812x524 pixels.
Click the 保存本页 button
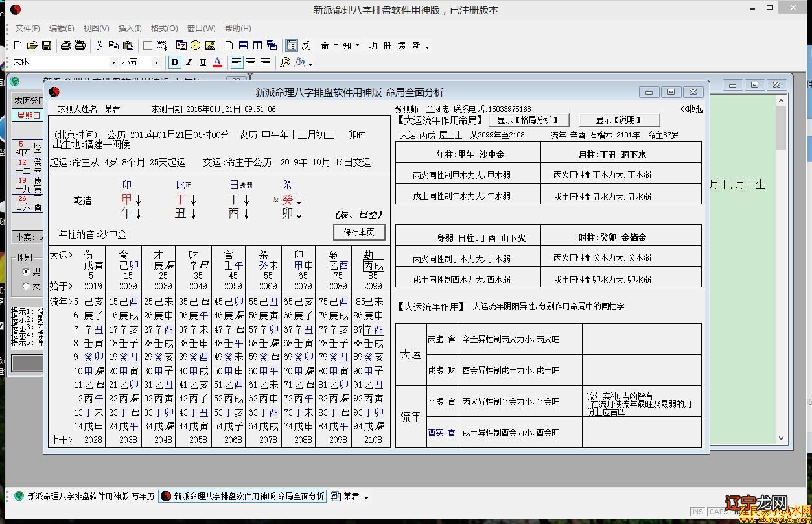point(359,232)
